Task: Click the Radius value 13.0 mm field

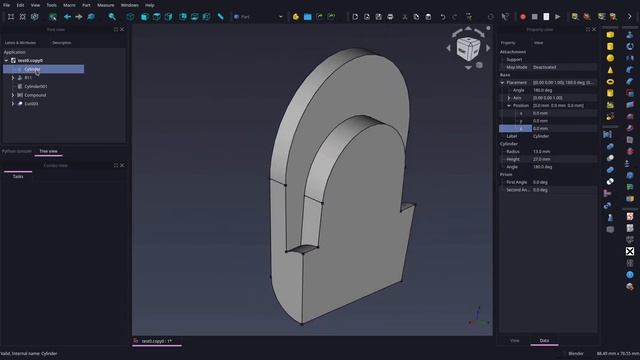Action: pyautogui.click(x=564, y=151)
